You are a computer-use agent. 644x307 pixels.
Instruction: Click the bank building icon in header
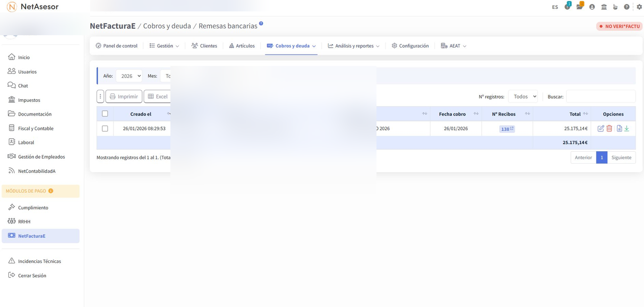604,7
